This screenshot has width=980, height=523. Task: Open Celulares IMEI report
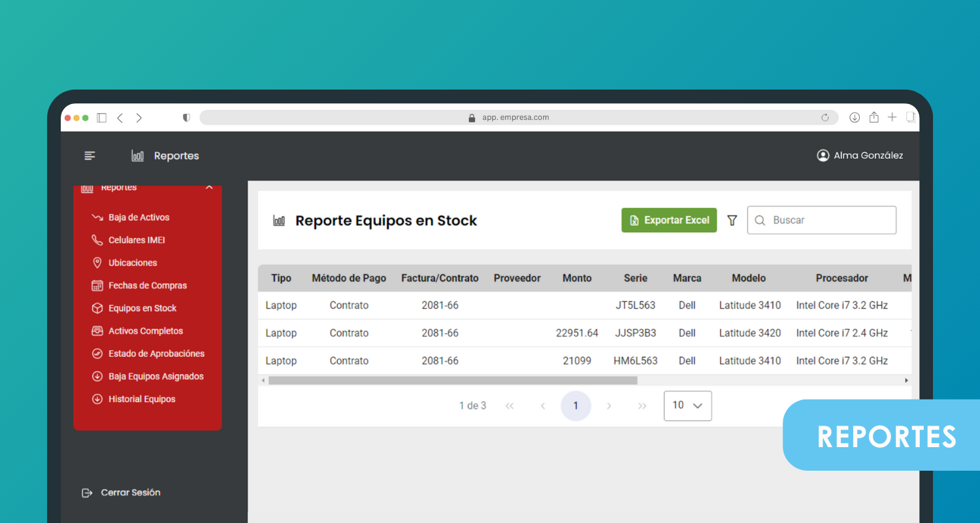[137, 240]
